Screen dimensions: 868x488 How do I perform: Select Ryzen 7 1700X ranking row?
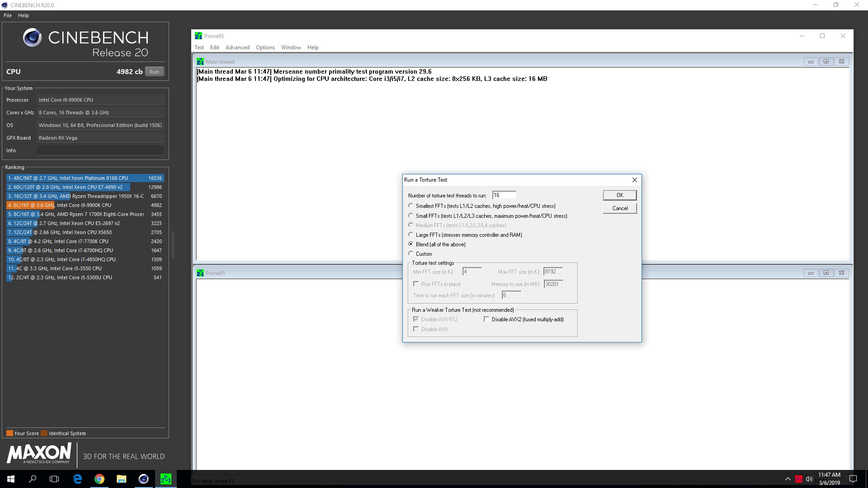(x=85, y=214)
